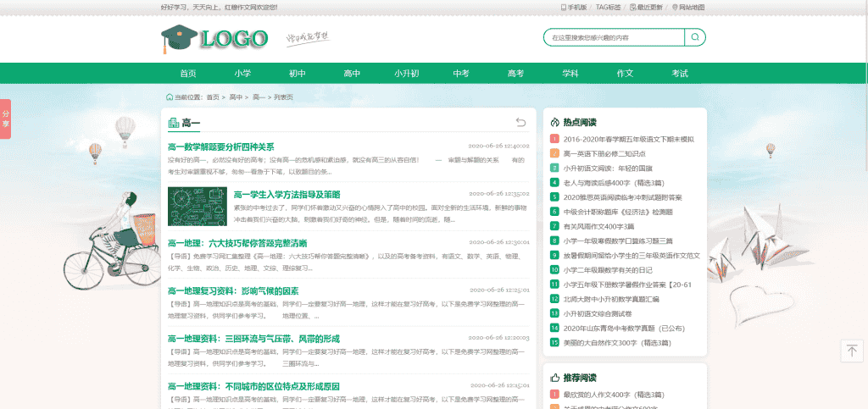Click the return arrow icon in 高一 header

coord(520,123)
